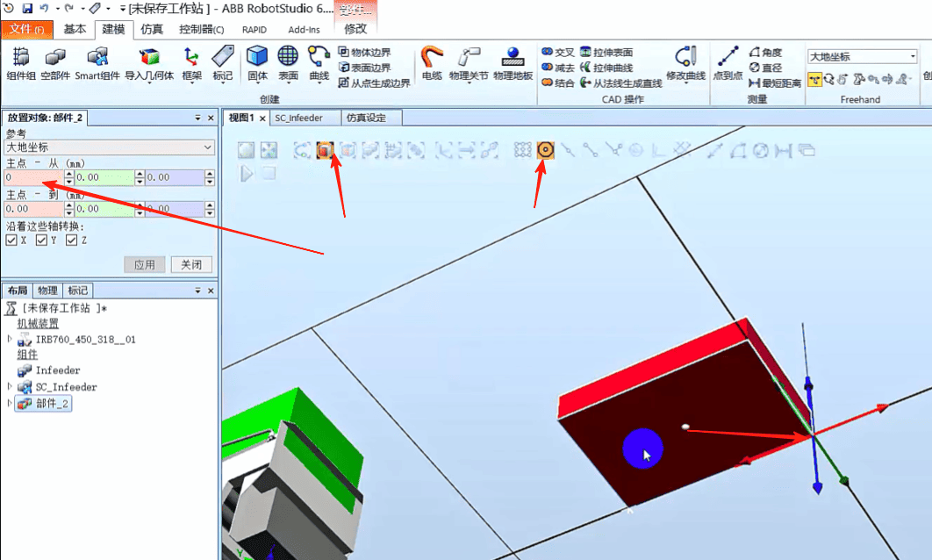
Task: Click 直径 diameter measurement tool
Action: click(765, 68)
